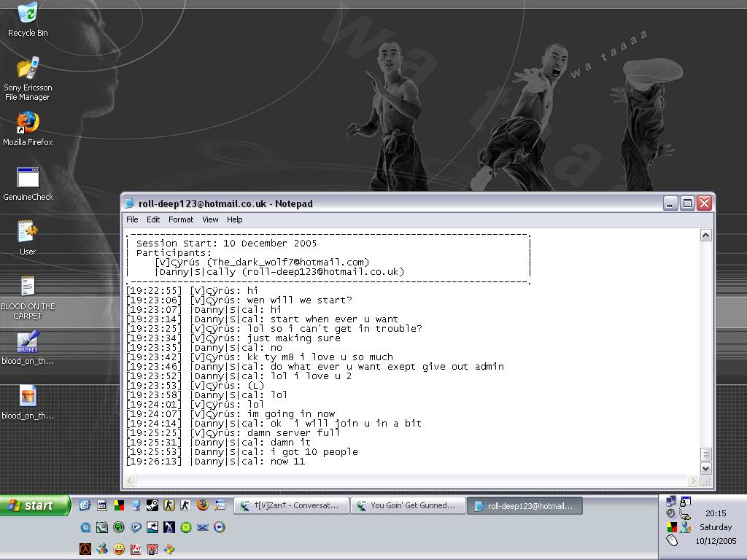Image resolution: width=747 pixels, height=560 pixels.
Task: Open the Recycle Bin desktop icon
Action: point(28,20)
